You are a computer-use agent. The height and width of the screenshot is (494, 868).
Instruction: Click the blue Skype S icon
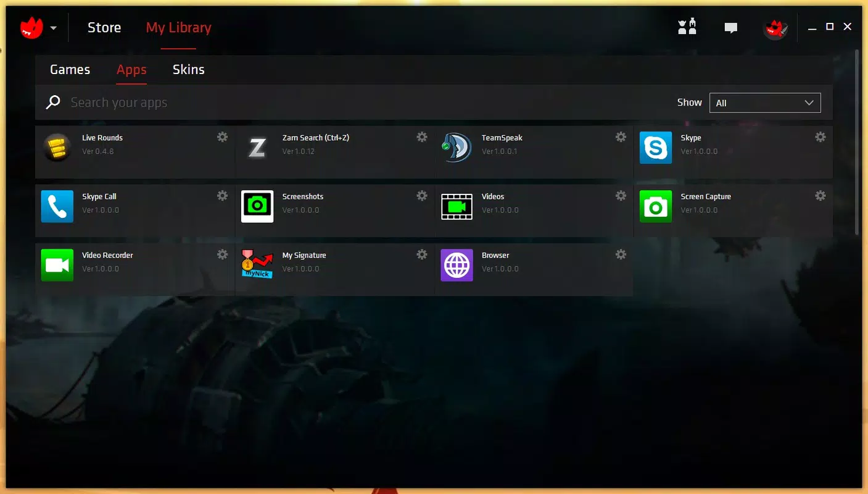click(x=656, y=148)
